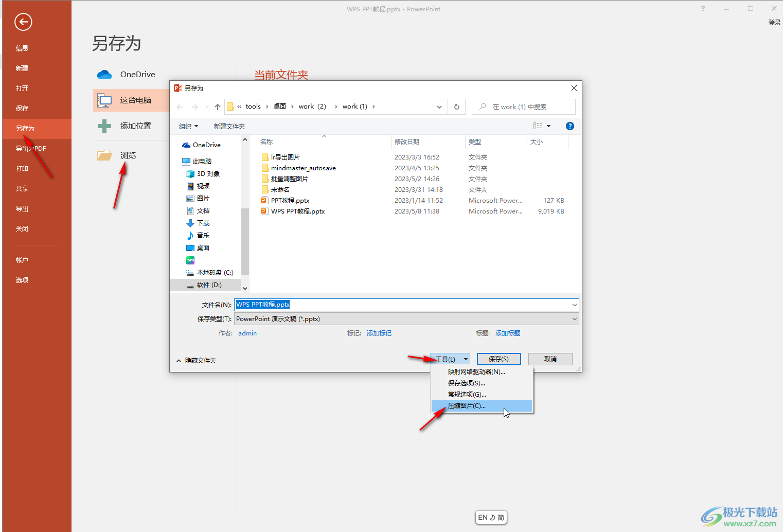The width and height of the screenshot is (783, 532).
Task: Open the 组织 dropdown menu
Action: pyautogui.click(x=188, y=126)
